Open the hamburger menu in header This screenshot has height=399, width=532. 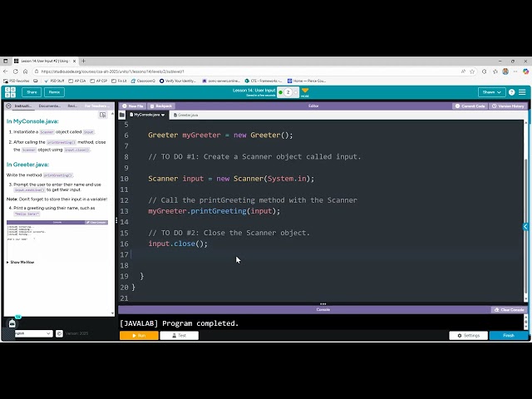[x=522, y=92]
